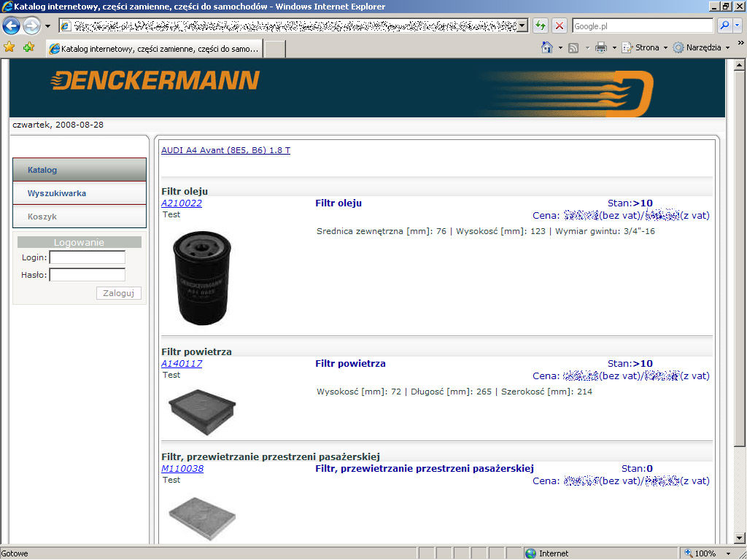747x560 pixels.
Task: Click the scrollbar up arrow
Action: coord(739,65)
